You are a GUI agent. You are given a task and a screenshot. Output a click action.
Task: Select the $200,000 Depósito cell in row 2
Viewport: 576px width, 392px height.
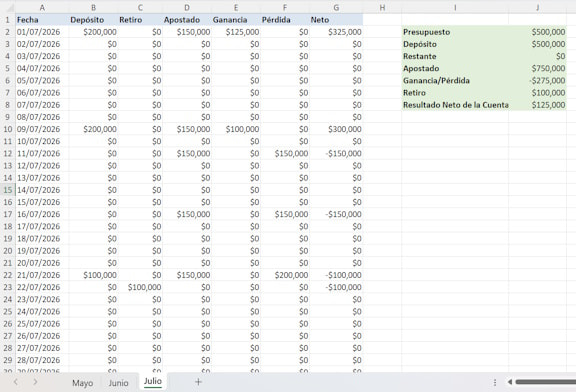click(93, 32)
